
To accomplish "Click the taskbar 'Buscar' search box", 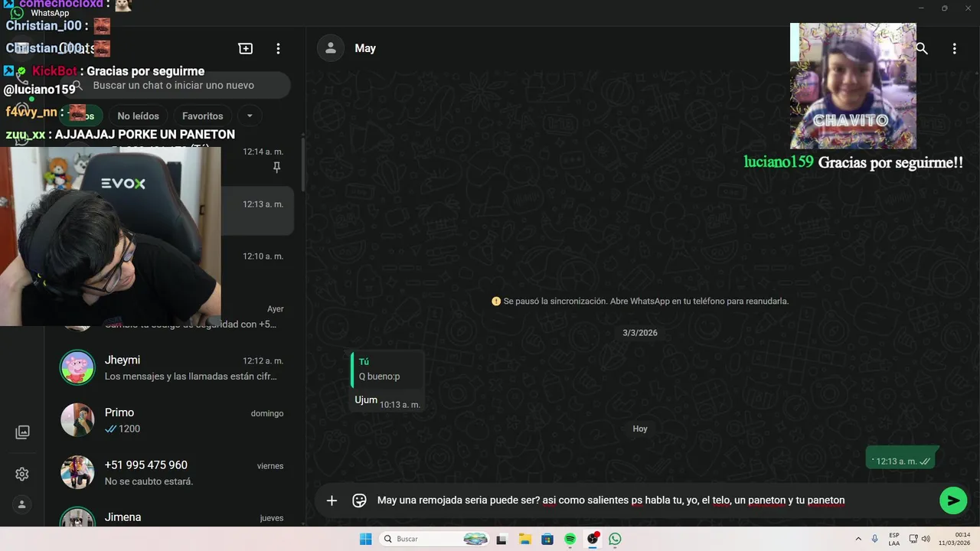I will click(435, 540).
